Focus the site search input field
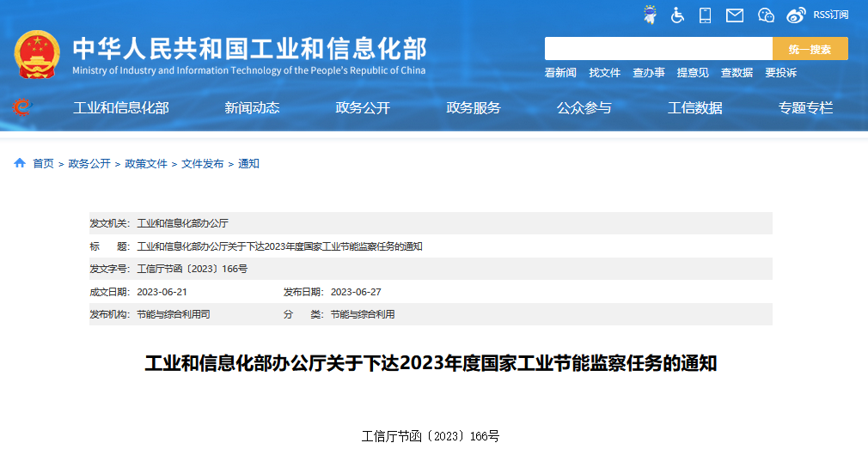The height and width of the screenshot is (449, 868). click(658, 49)
